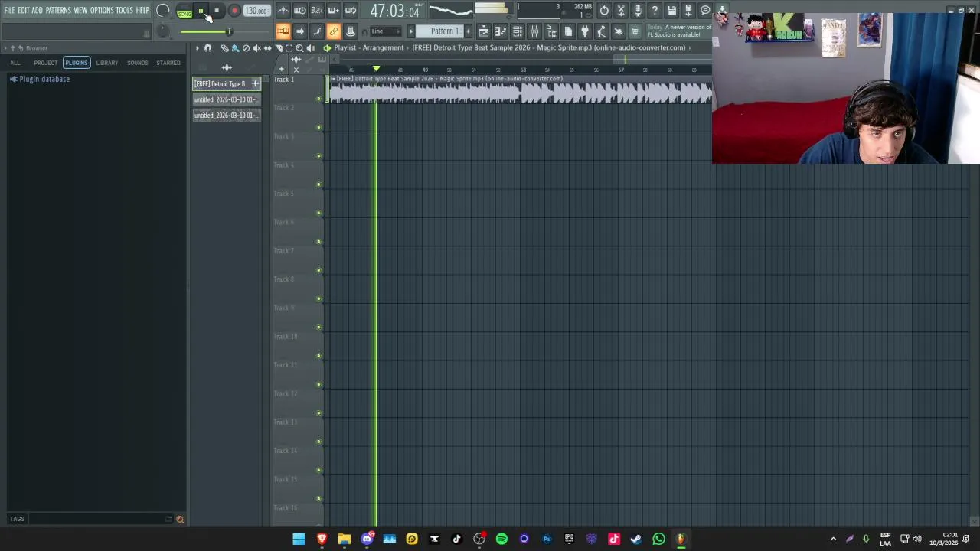Add new pattern with plus next to Pattern 1

468,31
